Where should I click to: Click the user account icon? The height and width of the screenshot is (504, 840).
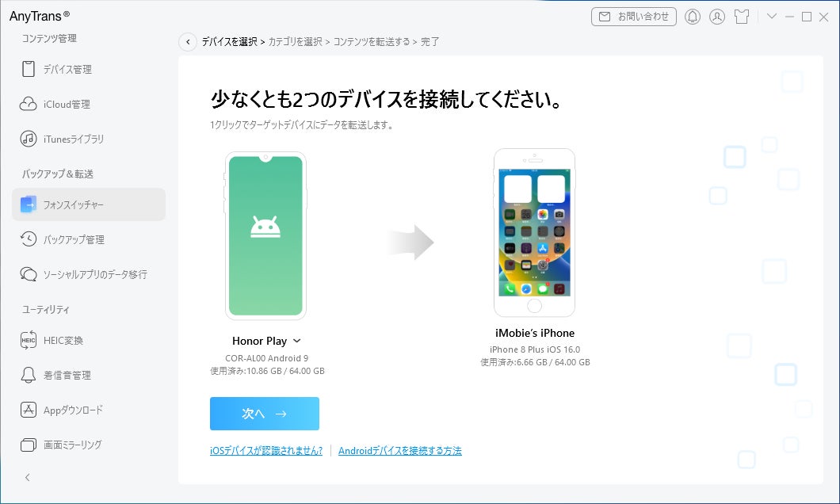pyautogui.click(x=716, y=15)
